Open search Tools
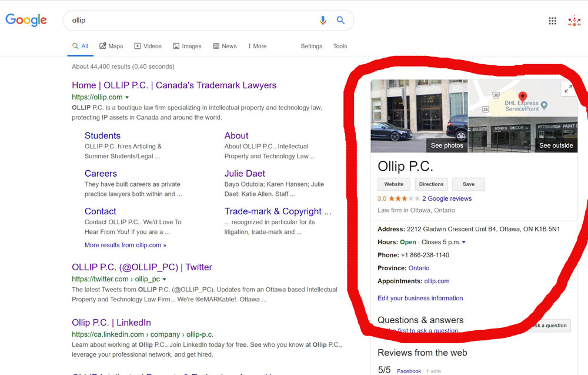The image size is (588, 375). tap(340, 46)
